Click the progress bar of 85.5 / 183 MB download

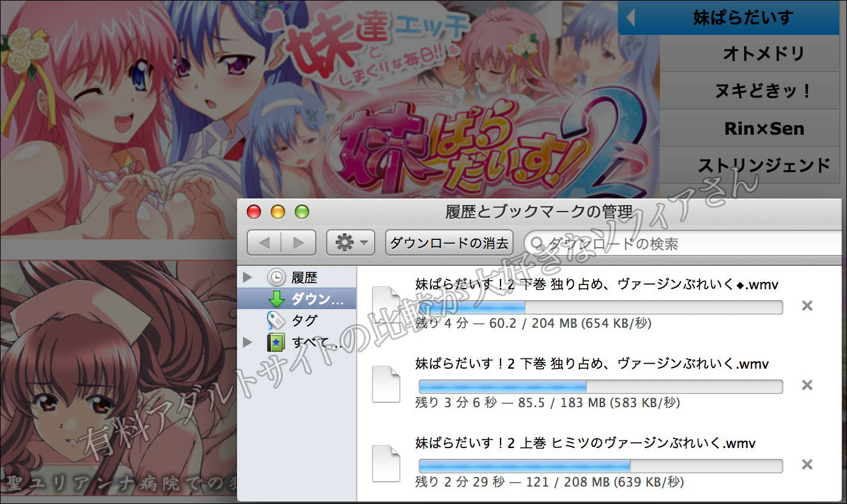point(600,387)
